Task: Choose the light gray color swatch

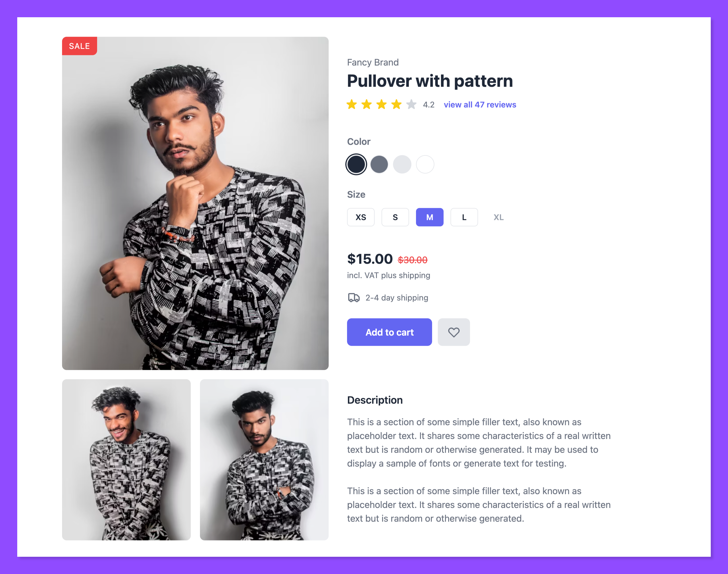Action: click(402, 164)
